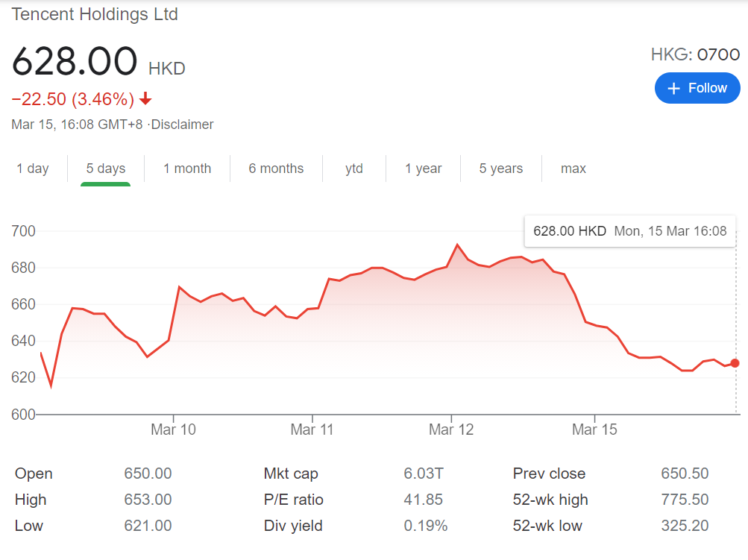748x560 pixels.
Task: Show the 6 months chart
Action: pyautogui.click(x=276, y=169)
